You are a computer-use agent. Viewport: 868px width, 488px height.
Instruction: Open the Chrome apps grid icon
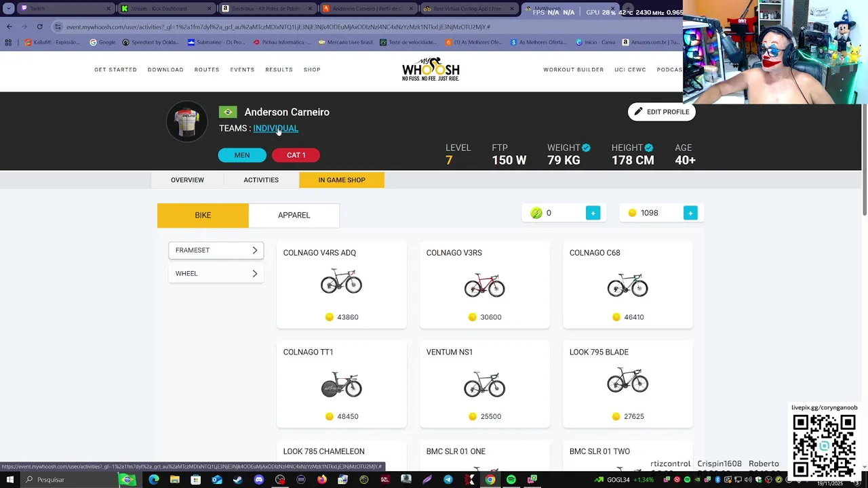8,42
